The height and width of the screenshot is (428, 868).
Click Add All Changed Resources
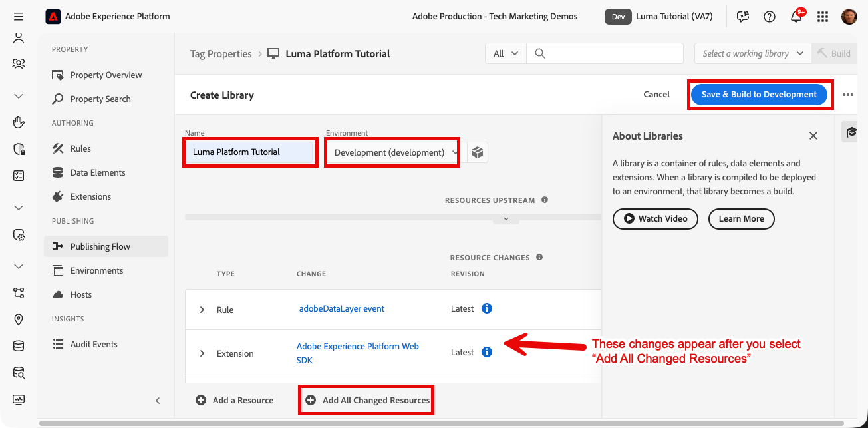click(x=367, y=400)
